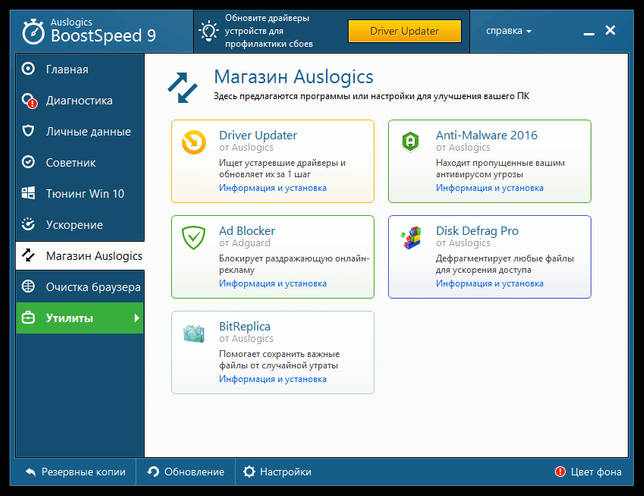Screen dimensions: 644x496
Task: Click the Ускорение speedometer icon
Action: point(28,224)
